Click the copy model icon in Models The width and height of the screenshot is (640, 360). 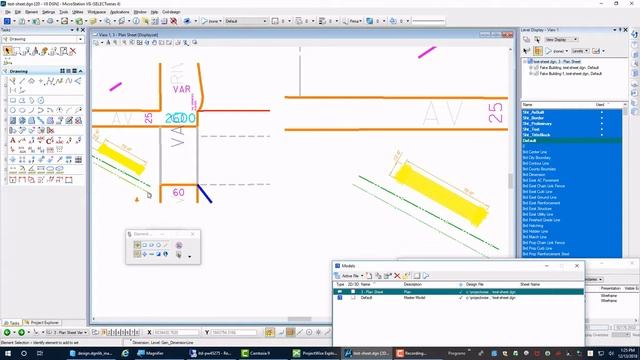(378, 276)
